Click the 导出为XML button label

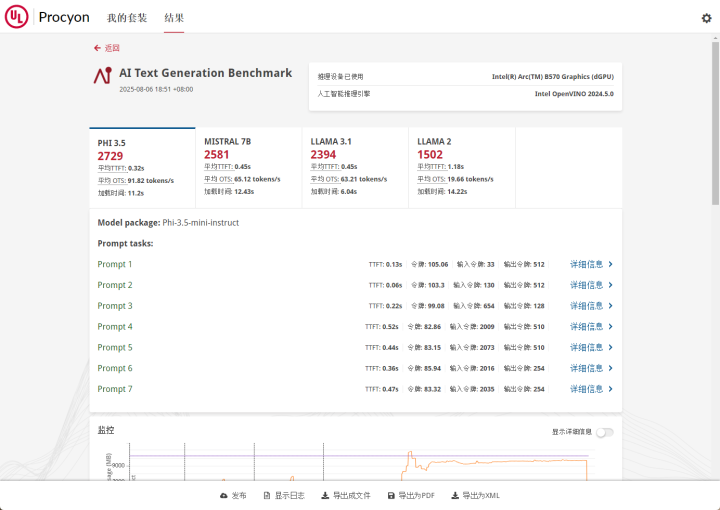click(481, 496)
